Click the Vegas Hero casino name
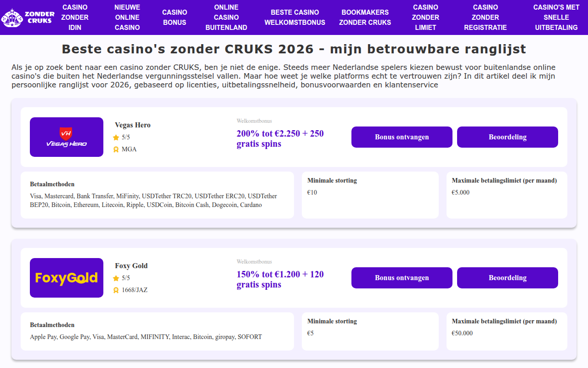 (133, 125)
